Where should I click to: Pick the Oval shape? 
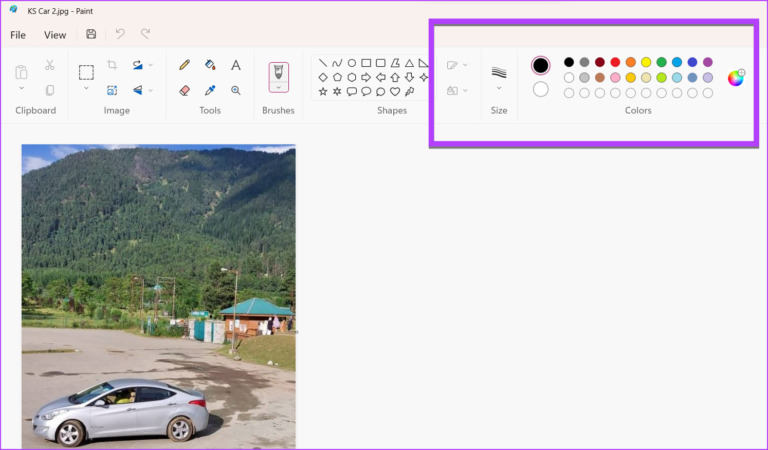pos(352,63)
